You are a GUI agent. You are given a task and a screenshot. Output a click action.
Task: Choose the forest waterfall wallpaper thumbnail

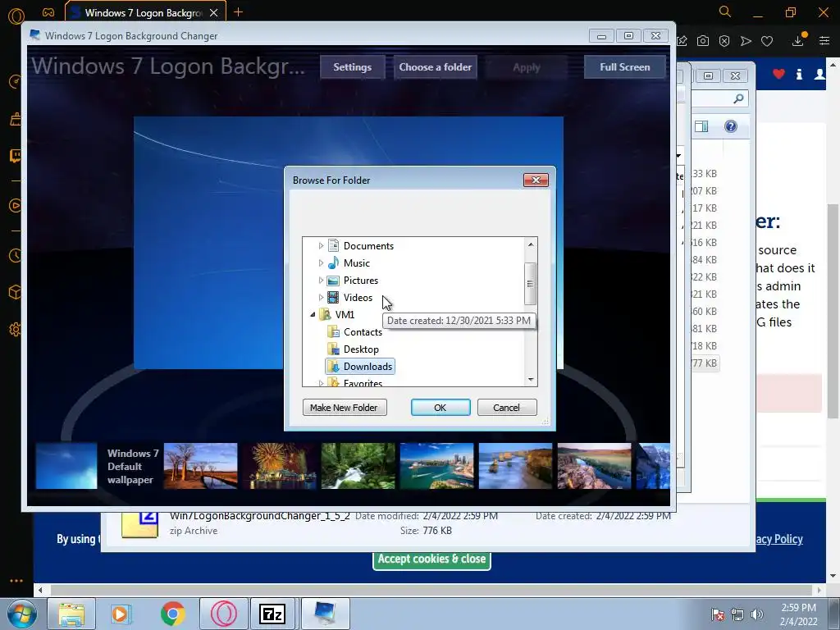tap(358, 466)
